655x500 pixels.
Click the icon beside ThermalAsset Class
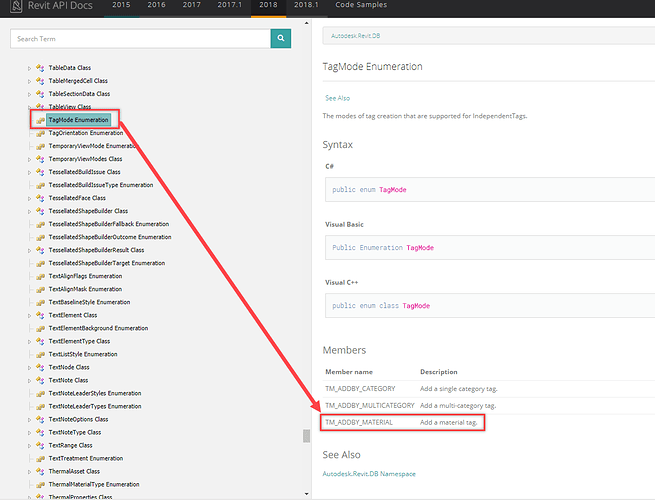pos(40,471)
